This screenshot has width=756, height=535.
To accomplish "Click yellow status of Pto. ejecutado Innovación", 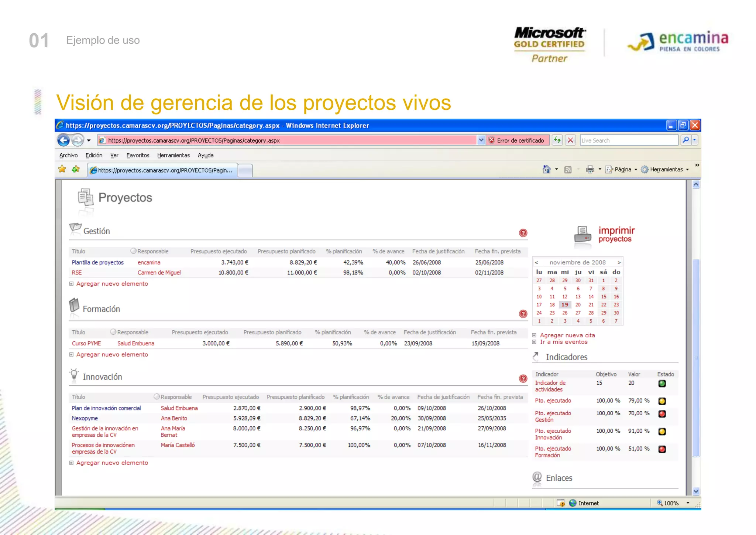I will 662,431.
